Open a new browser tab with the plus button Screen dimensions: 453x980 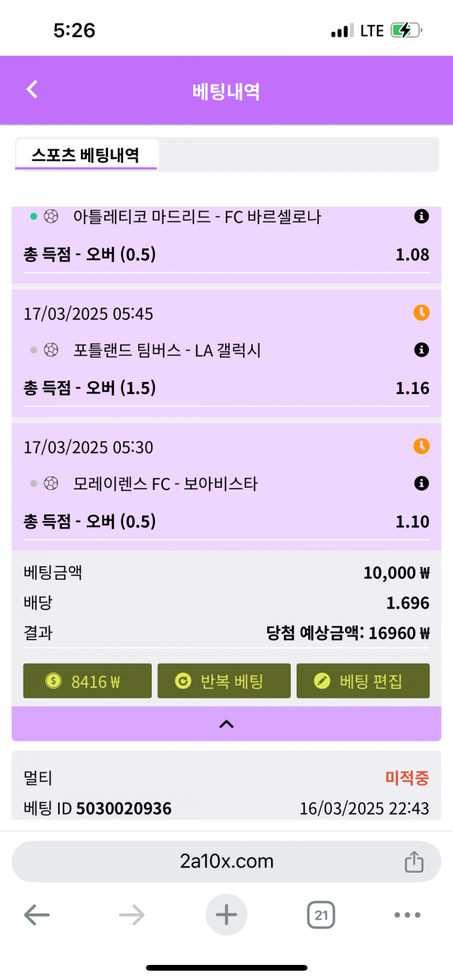tap(226, 915)
